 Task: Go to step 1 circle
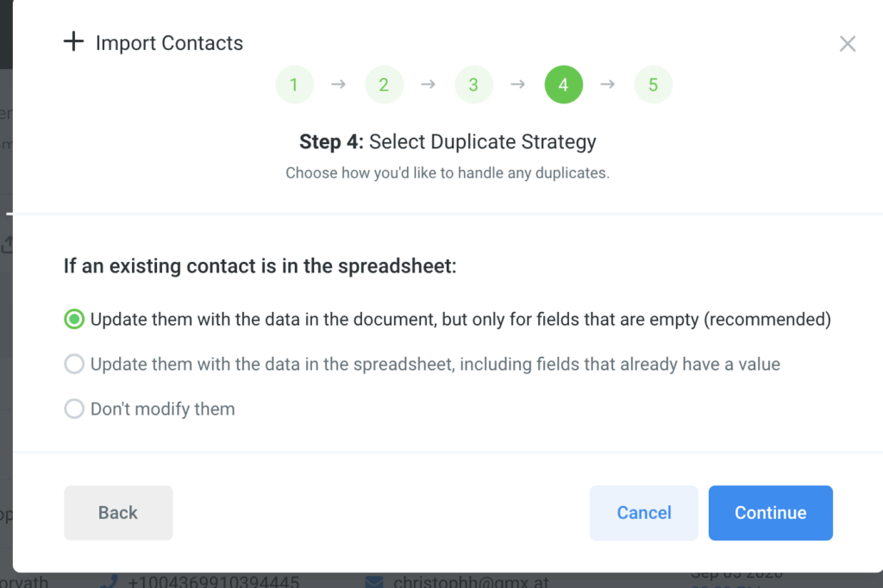tap(294, 85)
